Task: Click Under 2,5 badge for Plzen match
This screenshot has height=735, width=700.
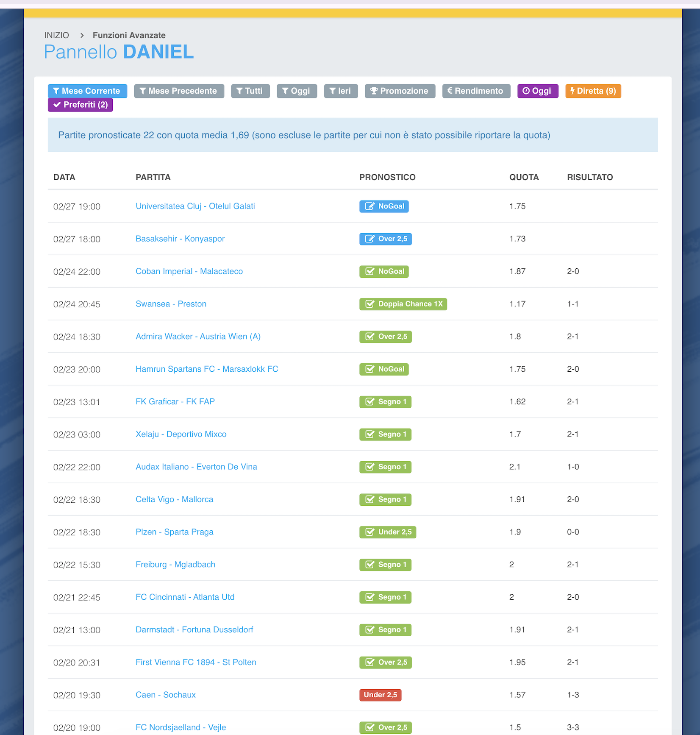Action: pyautogui.click(x=387, y=532)
